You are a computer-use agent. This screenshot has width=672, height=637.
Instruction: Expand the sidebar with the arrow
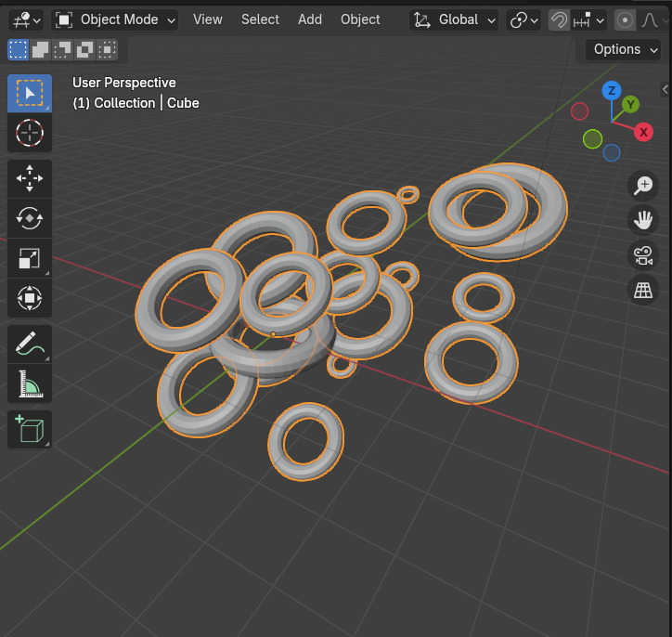click(666, 89)
